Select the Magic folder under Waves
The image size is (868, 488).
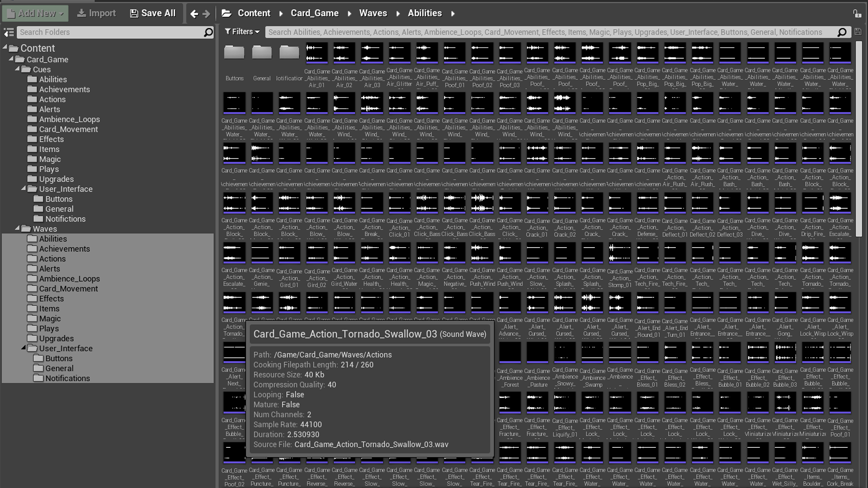click(49, 318)
